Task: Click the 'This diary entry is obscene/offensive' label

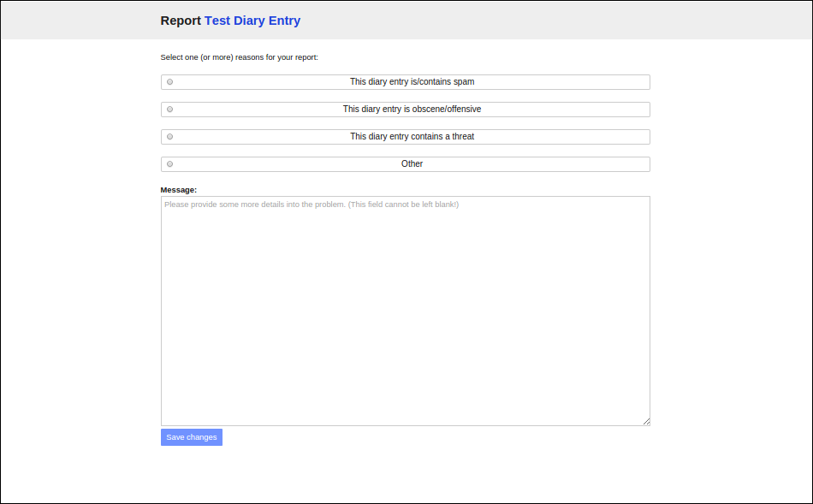Action: coord(412,110)
